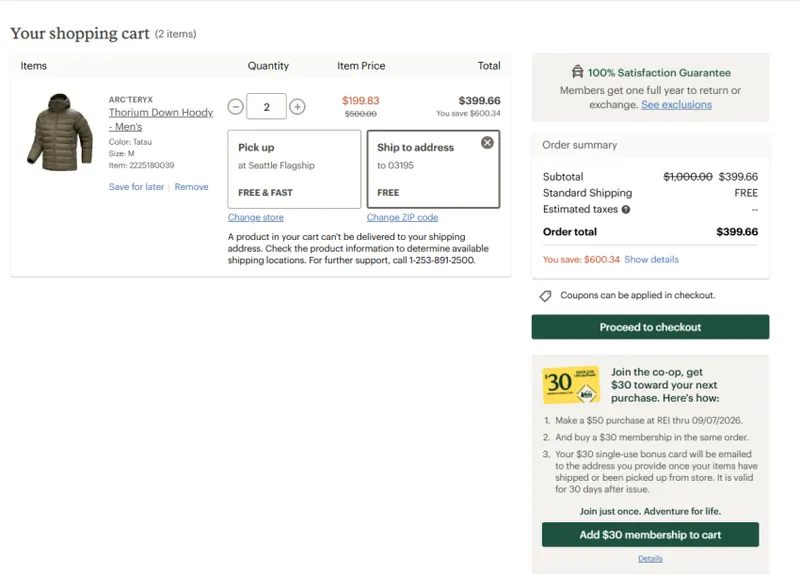Viewport: 800px width, 587px height.
Task: Click the Order total amount $399.66
Action: click(737, 232)
